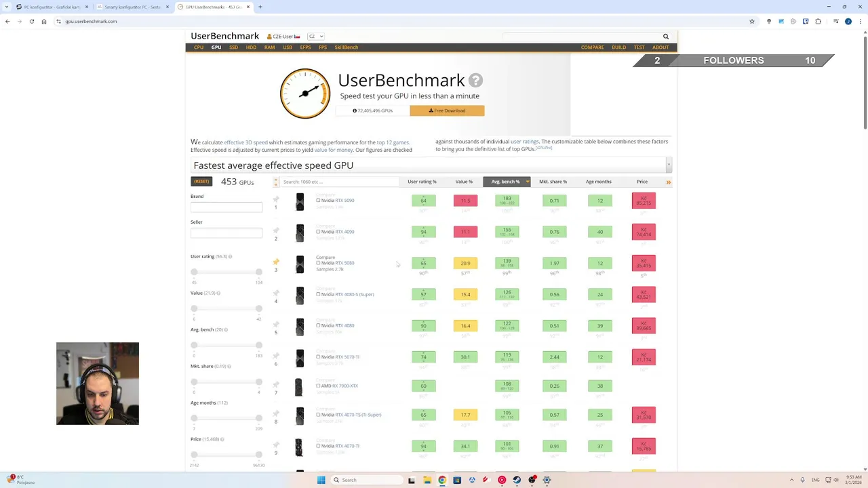Tick the AMD RX 7900-XTX compare checkbox
Screen dimensions: 868x488
pyautogui.click(x=318, y=386)
